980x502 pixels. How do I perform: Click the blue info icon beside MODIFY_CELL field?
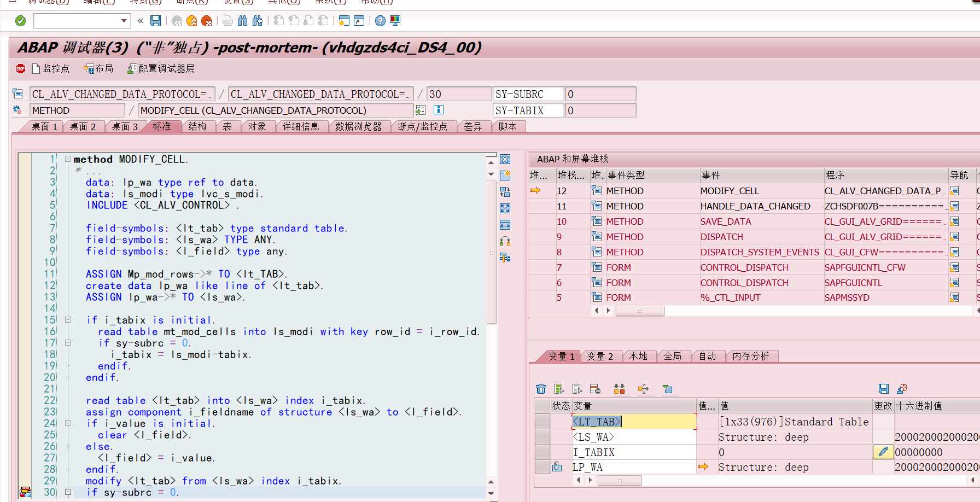click(x=439, y=110)
